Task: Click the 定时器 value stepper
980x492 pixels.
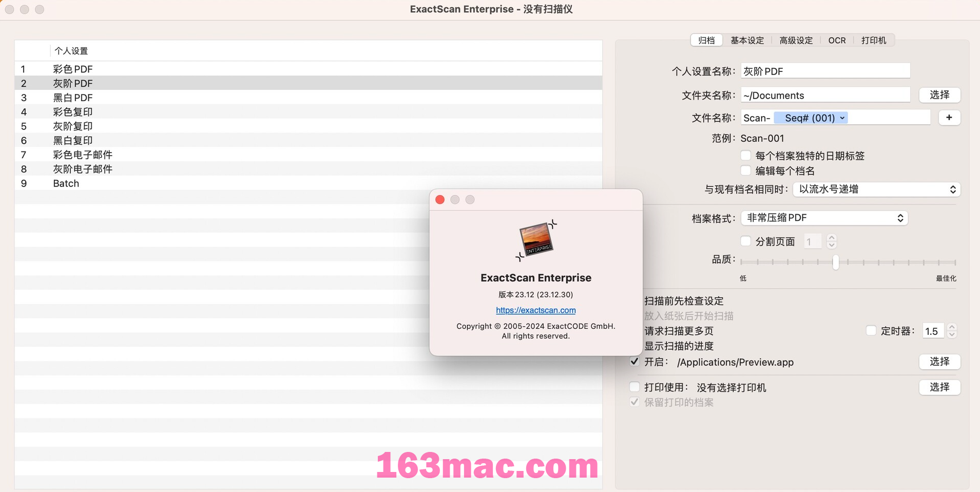Action: pyautogui.click(x=952, y=331)
